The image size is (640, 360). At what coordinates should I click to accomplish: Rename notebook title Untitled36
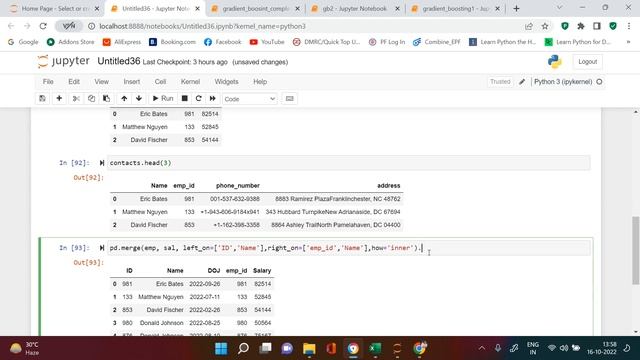tap(119, 61)
